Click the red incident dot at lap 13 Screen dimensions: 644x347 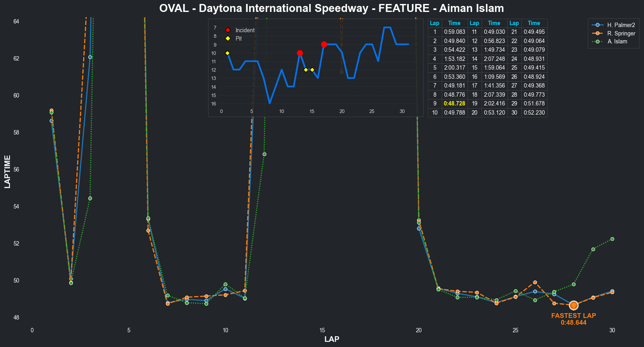(x=300, y=53)
